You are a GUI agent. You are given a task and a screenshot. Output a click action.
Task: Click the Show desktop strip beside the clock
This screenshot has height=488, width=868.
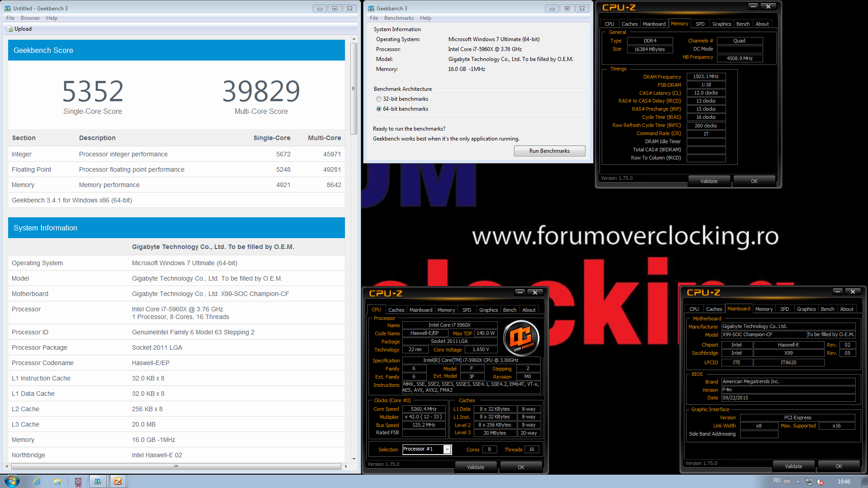pos(864,481)
